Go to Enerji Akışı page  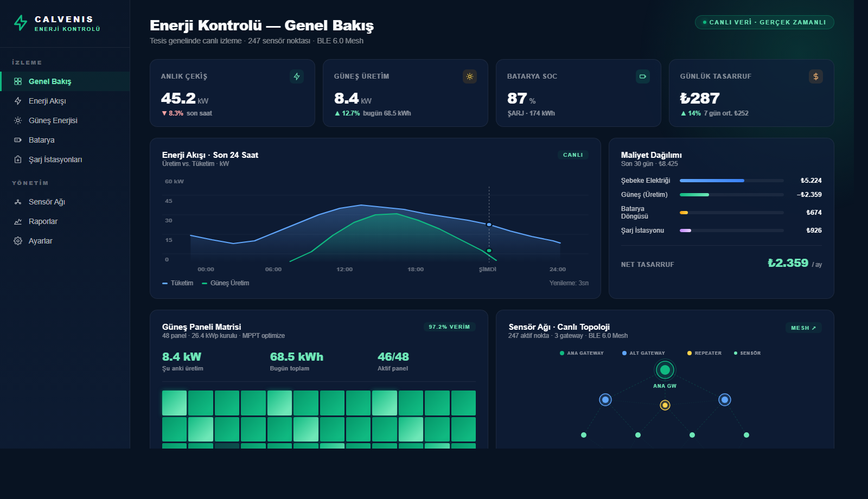pos(47,101)
